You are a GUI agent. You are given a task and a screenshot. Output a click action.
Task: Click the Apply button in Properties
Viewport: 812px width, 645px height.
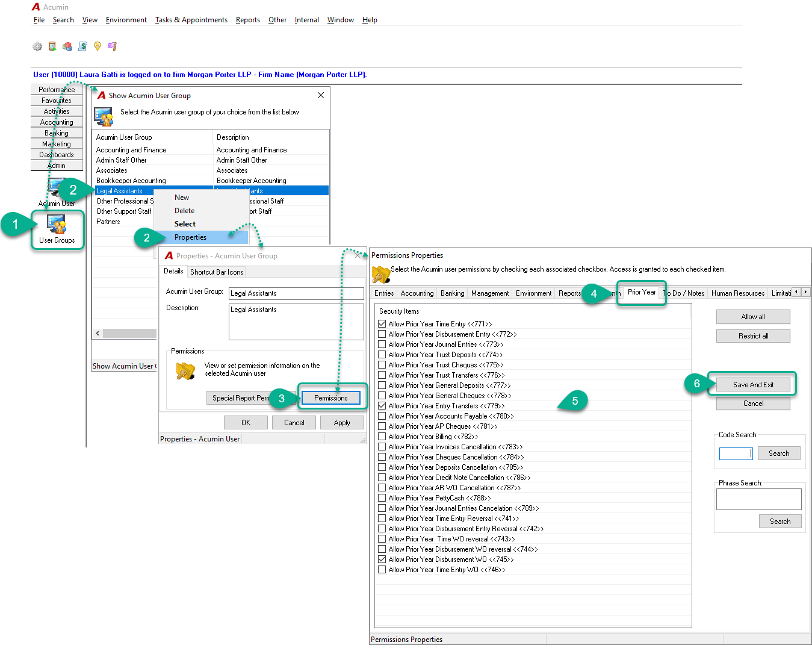click(342, 423)
